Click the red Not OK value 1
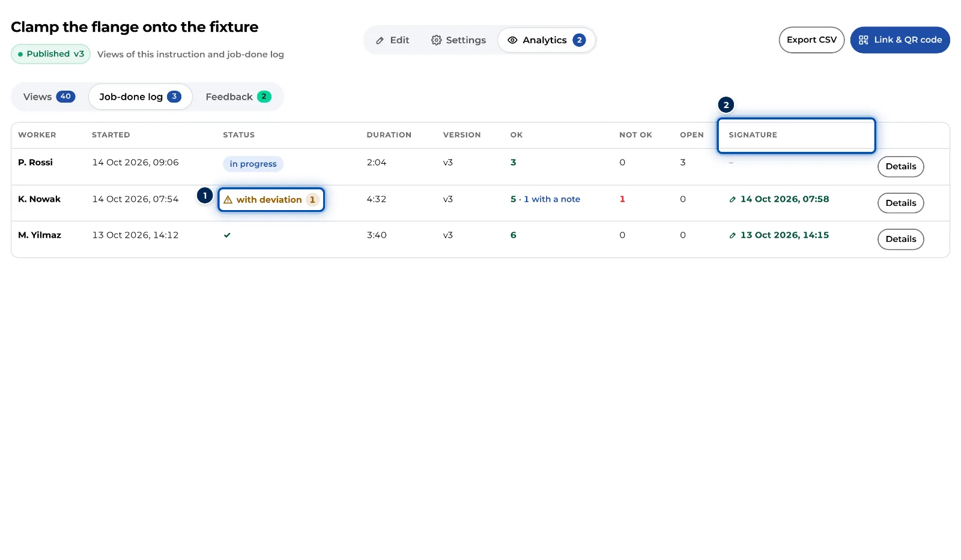The image size is (961, 560). pos(622,199)
